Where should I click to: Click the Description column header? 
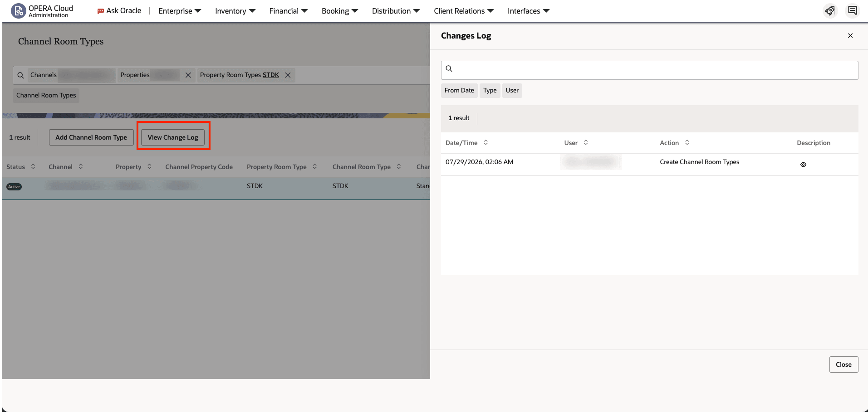[814, 143]
